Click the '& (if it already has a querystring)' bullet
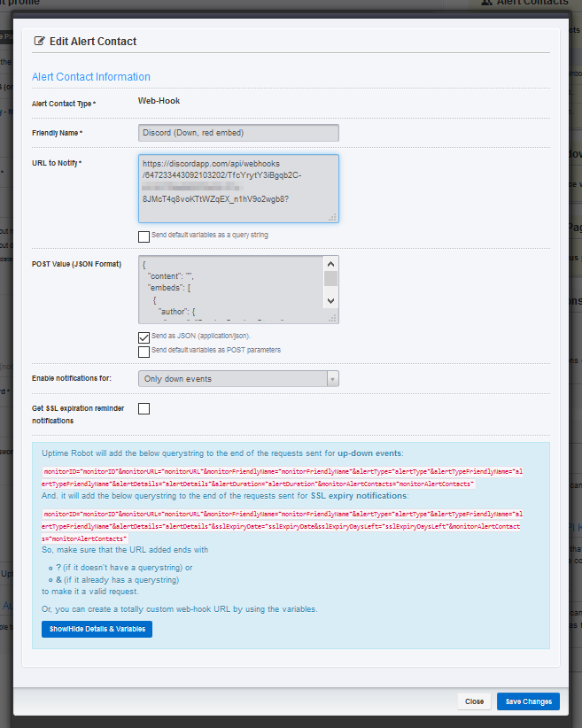The height and width of the screenshot is (728, 582). pos(118,580)
